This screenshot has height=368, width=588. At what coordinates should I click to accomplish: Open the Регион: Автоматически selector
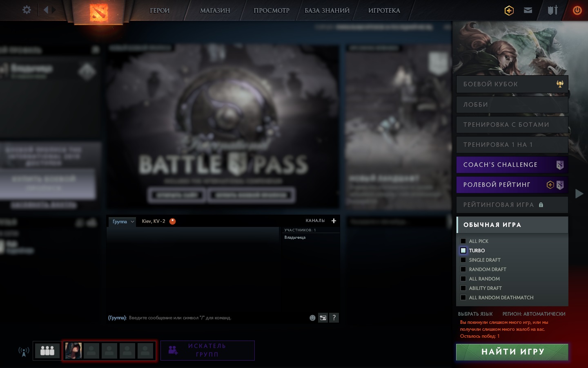point(534,314)
